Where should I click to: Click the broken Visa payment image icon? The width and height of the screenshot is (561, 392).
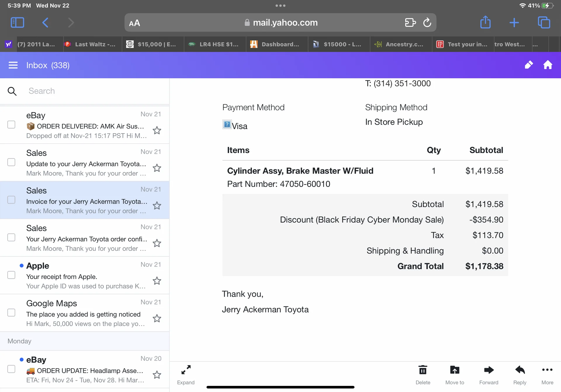click(227, 124)
